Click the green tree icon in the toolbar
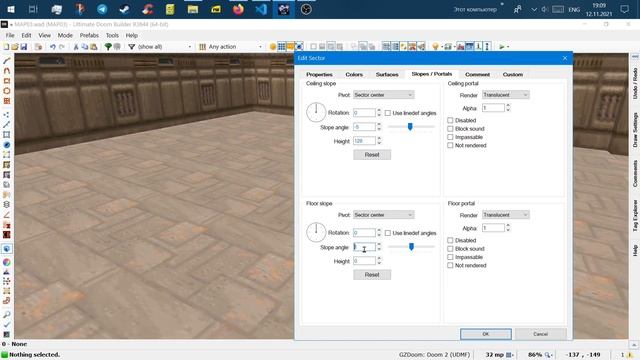The height and width of the screenshot is (360, 640). click(108, 47)
